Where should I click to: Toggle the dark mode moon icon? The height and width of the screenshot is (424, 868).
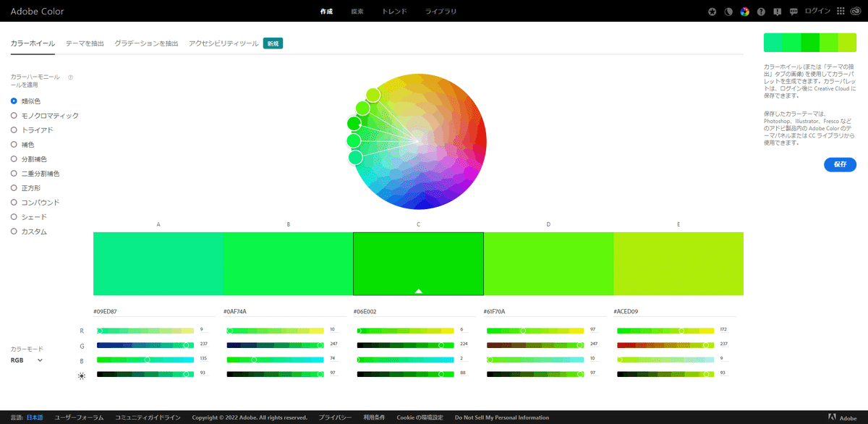[x=728, y=12]
